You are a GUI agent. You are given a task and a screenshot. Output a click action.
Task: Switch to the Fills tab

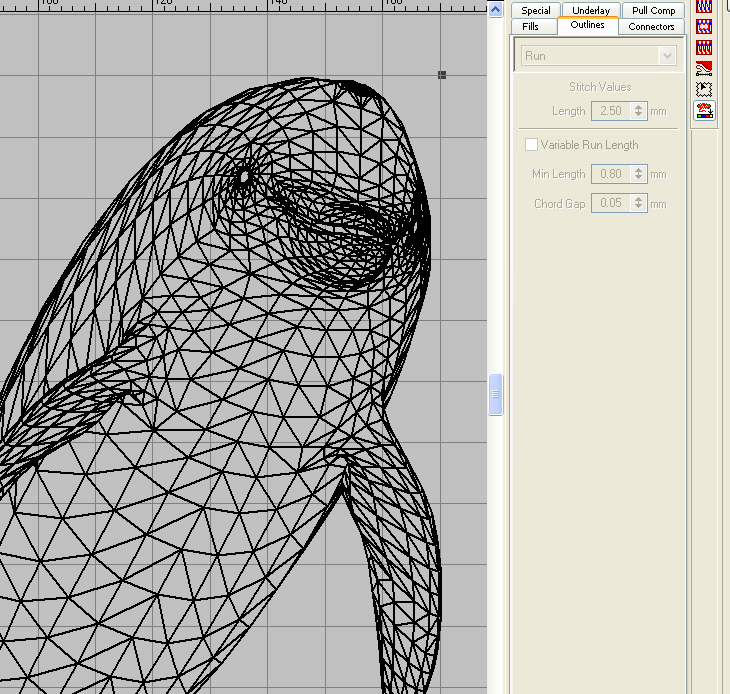pos(530,27)
